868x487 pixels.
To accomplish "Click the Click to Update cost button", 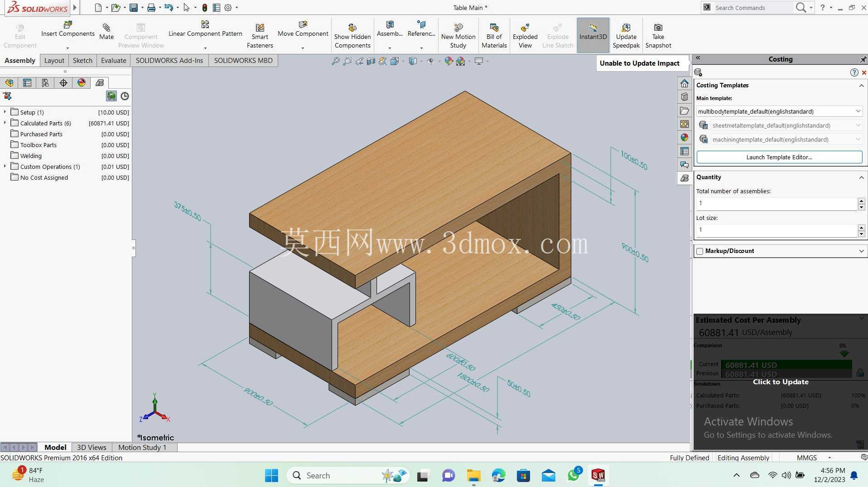I will click(781, 382).
